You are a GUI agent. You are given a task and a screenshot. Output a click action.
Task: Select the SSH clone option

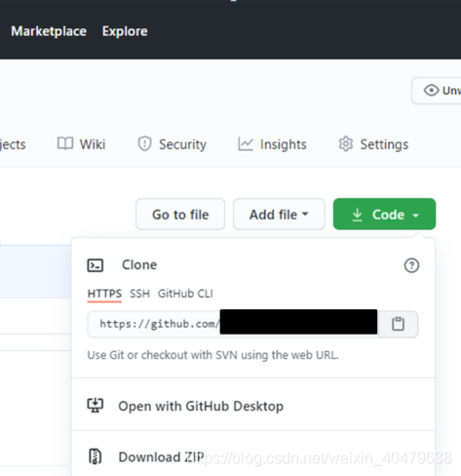coord(139,294)
